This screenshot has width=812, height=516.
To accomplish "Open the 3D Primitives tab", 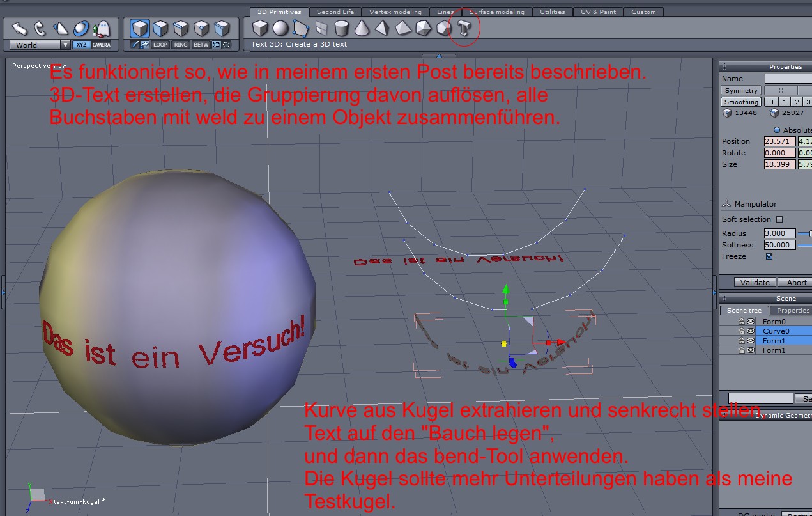I will click(279, 12).
